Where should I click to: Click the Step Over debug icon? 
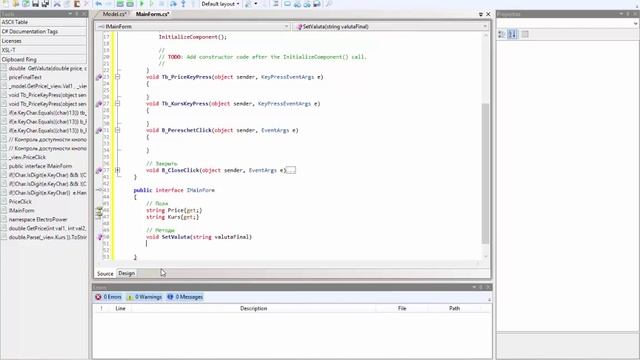click(x=173, y=4)
